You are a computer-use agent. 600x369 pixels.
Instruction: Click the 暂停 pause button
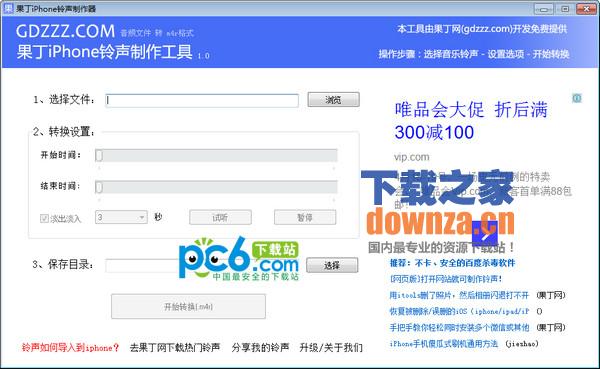tap(305, 217)
